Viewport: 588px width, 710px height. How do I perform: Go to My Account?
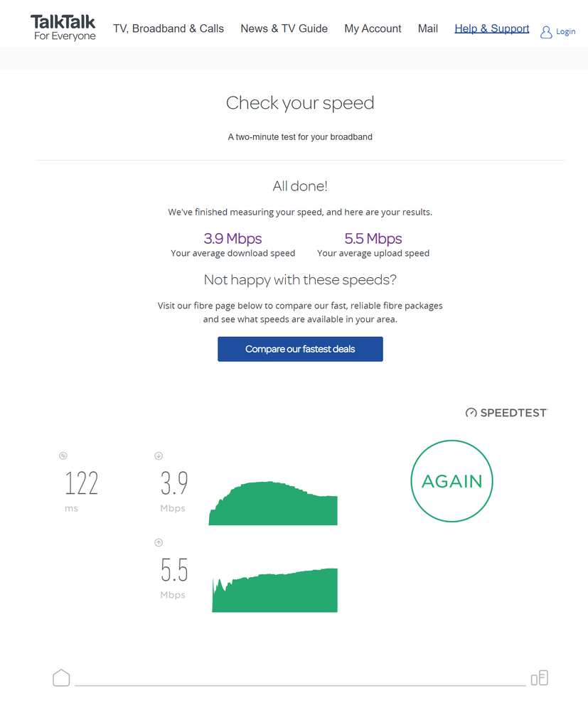(x=373, y=29)
